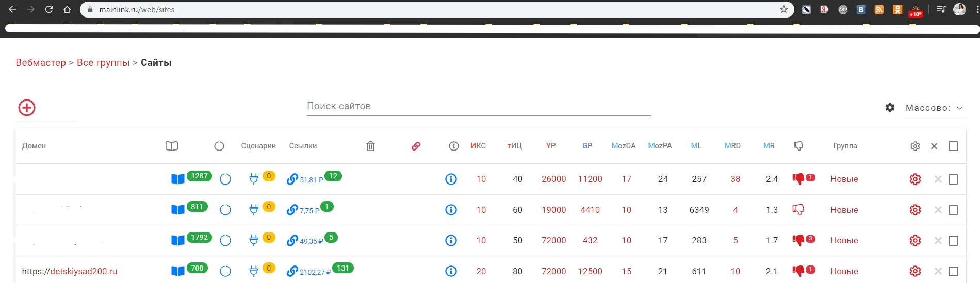Sort by Группа column header
The image size is (980, 283).
(x=845, y=146)
